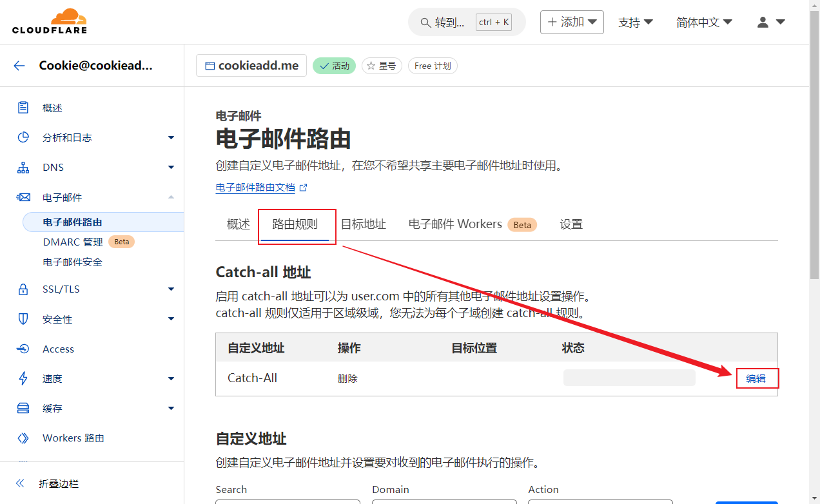Open the 电子邮件路由文档 link
Image resolution: width=820 pixels, height=504 pixels.
pos(255,188)
